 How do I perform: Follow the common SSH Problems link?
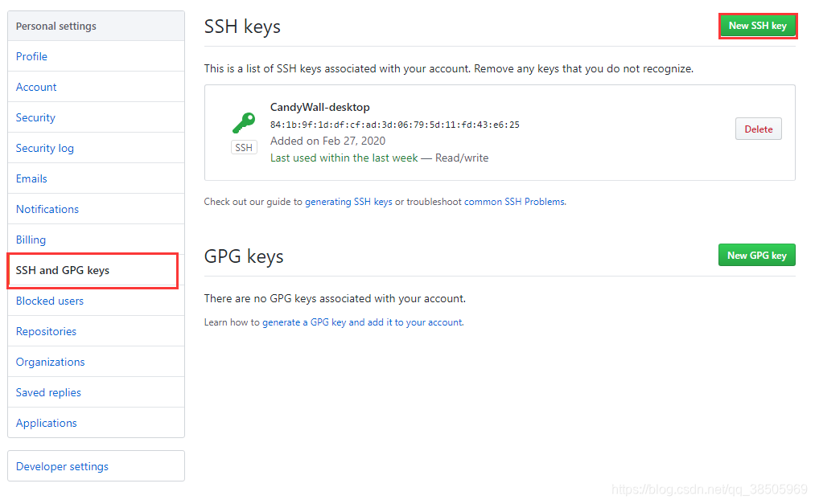click(515, 202)
